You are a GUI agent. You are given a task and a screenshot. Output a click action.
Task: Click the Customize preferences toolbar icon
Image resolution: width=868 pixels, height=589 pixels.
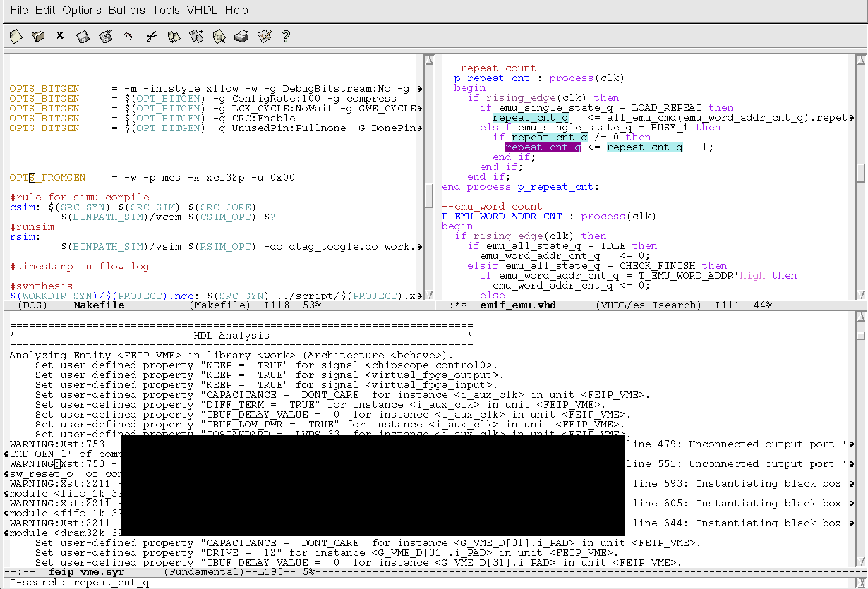[264, 35]
